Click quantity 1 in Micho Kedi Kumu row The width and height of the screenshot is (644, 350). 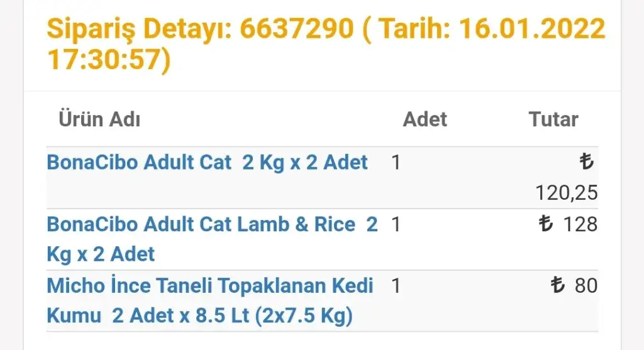(x=396, y=285)
